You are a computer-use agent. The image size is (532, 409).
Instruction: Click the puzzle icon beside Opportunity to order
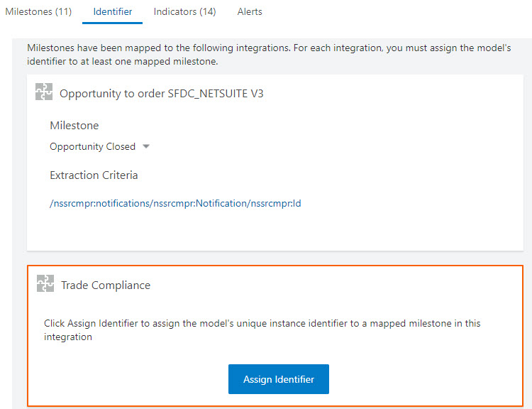(x=44, y=93)
